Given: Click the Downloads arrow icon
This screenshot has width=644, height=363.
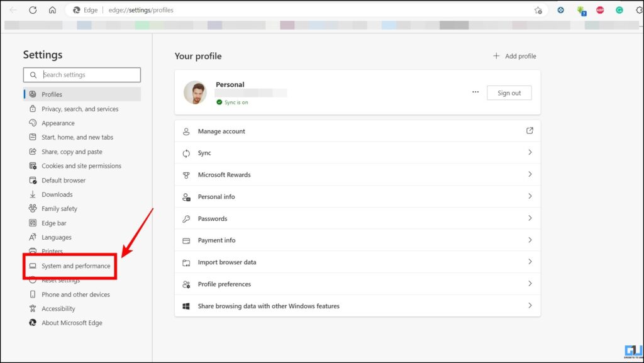Looking at the screenshot, I should tap(33, 194).
